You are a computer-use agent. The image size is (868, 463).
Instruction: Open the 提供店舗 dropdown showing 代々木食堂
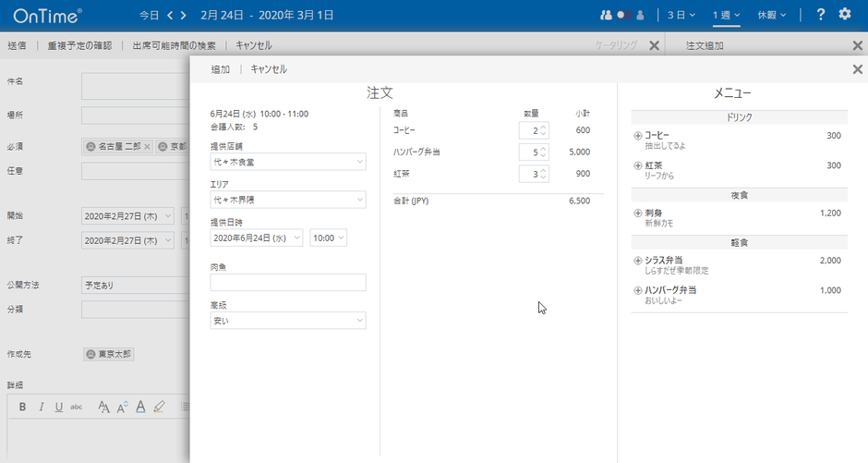point(288,162)
